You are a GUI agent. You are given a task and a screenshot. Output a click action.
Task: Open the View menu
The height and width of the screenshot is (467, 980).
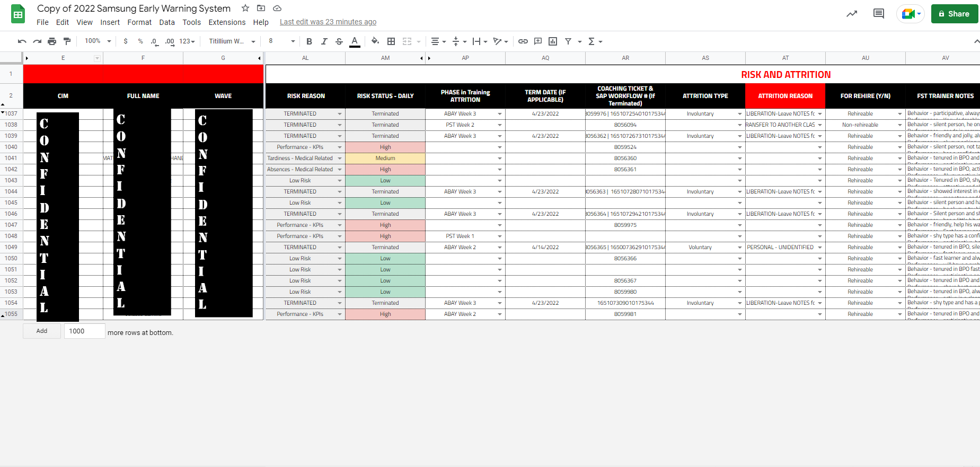(84, 22)
